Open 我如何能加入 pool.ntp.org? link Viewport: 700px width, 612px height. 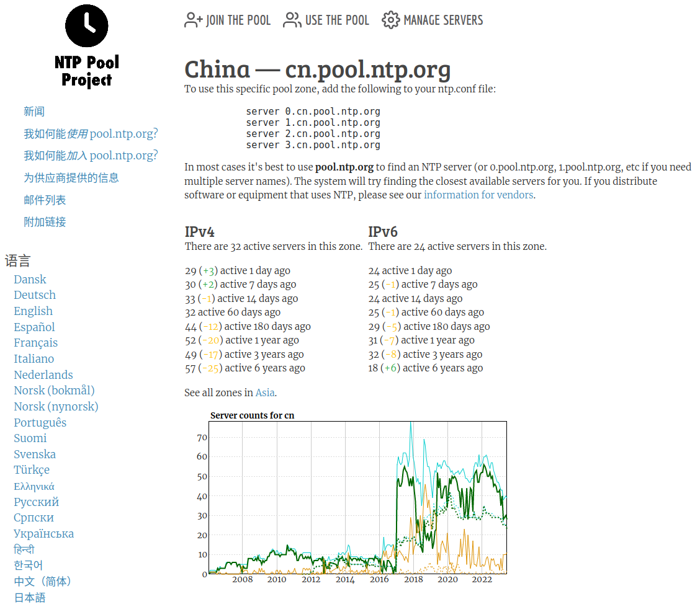[91, 155]
